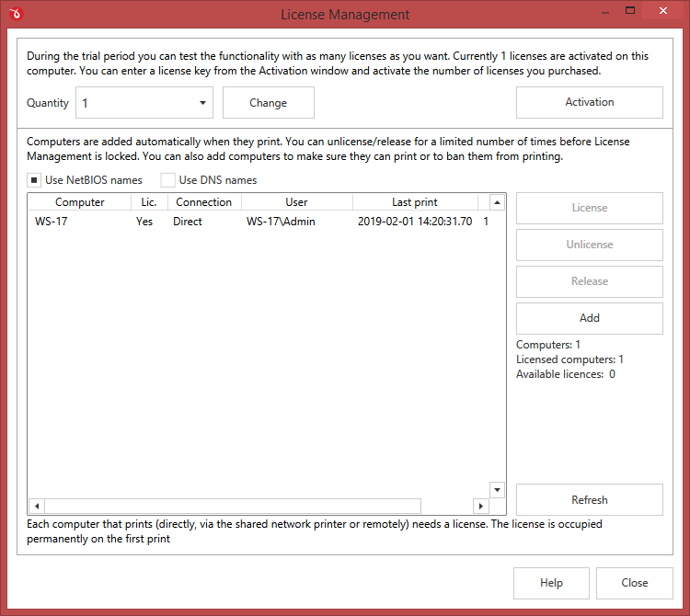Click the Direct connection cell

click(x=188, y=222)
